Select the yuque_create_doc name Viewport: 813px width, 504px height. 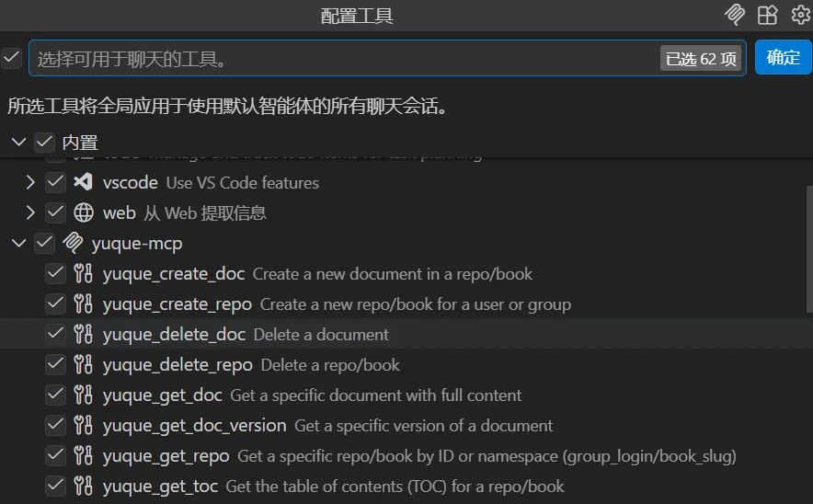[x=174, y=274]
